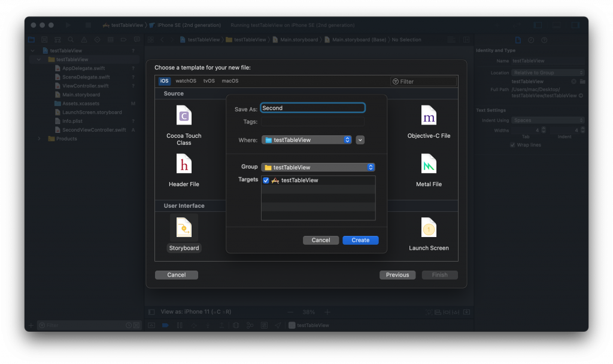Switch to the iOS template tab
The width and height of the screenshot is (613, 364).
tap(164, 81)
